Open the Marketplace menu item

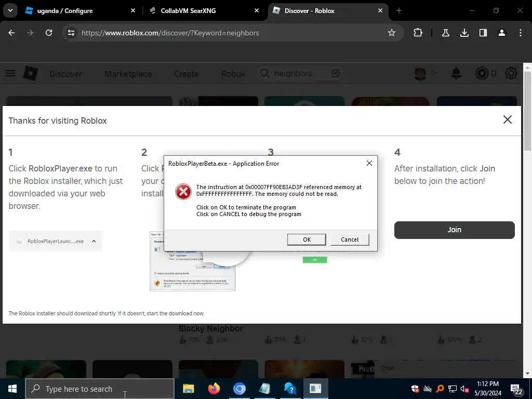tap(128, 74)
